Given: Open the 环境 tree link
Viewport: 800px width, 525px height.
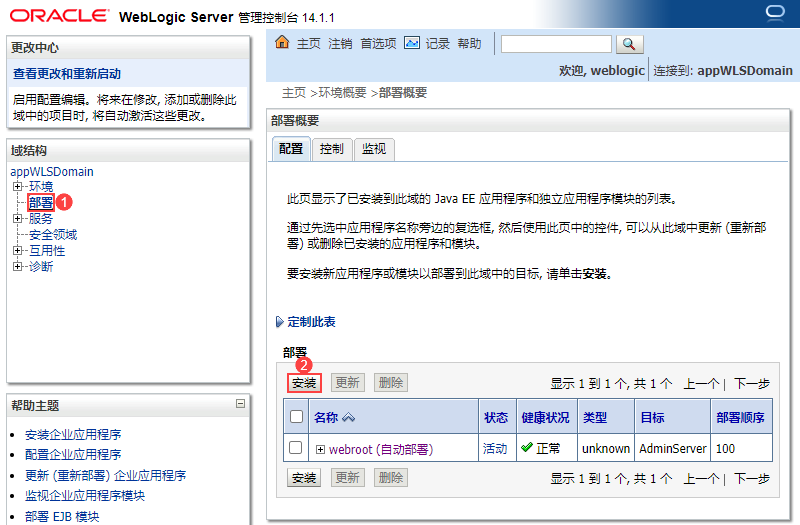Looking at the screenshot, I should coord(41,186).
